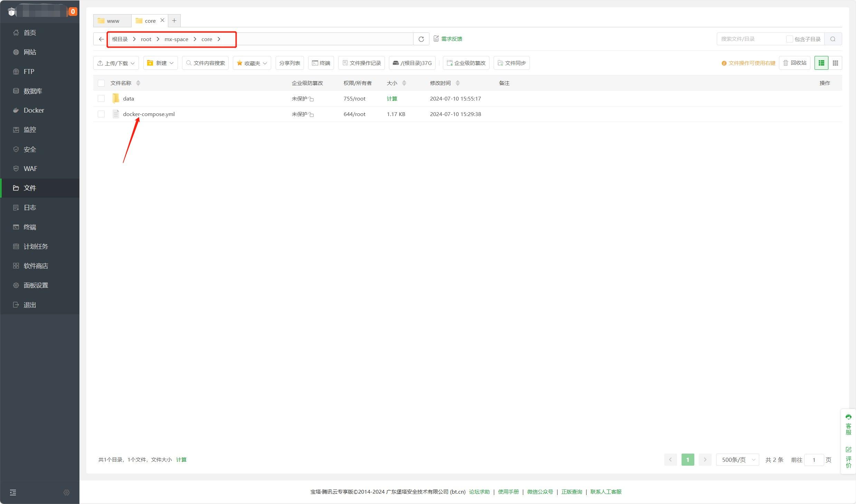The image size is (856, 504).
Task: Expand the chevron after core breadcrumb
Action: click(x=219, y=39)
